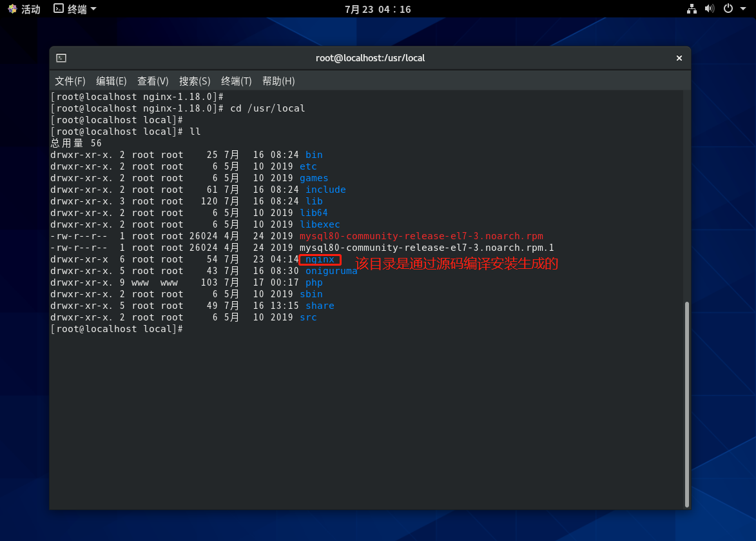Open the clock showing 7月23 04:16
The image size is (756, 541).
point(378,9)
